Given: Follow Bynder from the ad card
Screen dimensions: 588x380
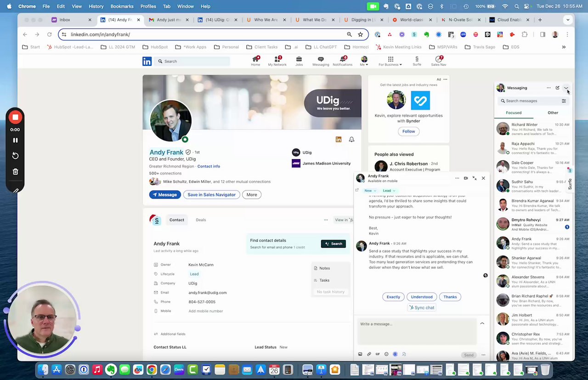Looking at the screenshot, I should point(408,131).
